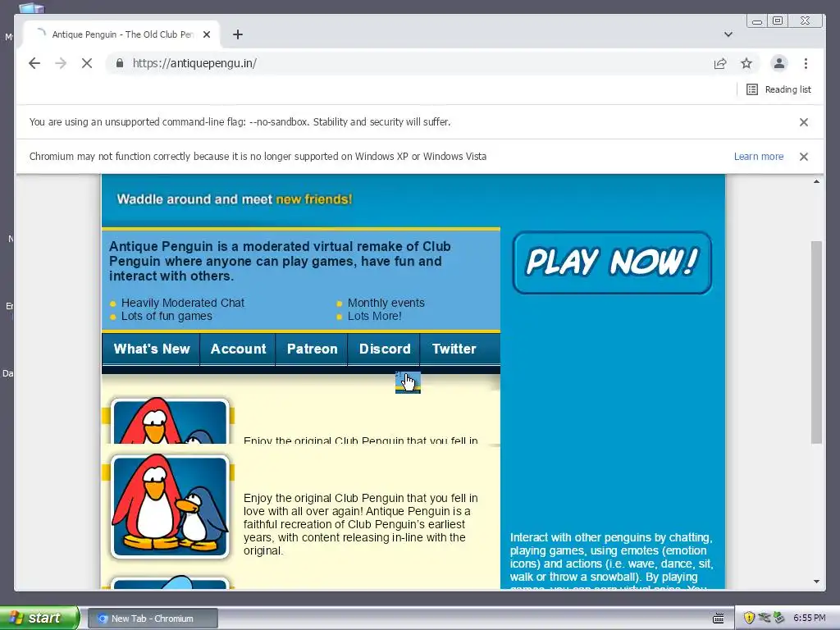Close the Antique Penguin tab

[207, 34]
